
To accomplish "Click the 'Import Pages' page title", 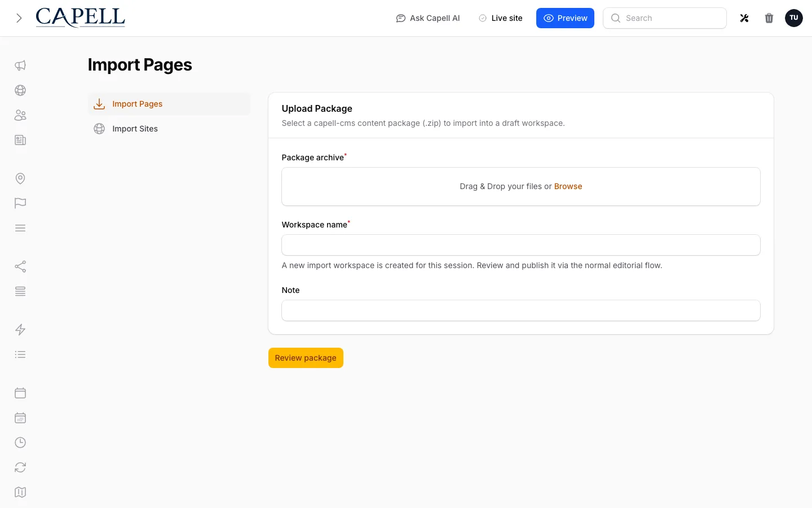I will [x=140, y=65].
